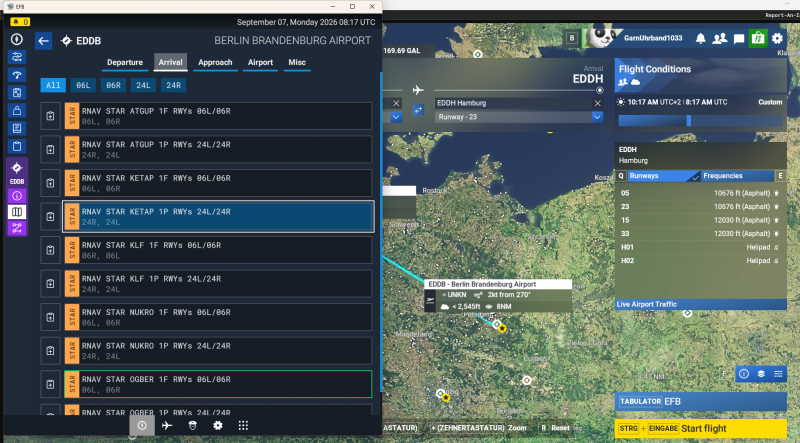Open the clipboard checklist sidebar icon
The image size is (800, 443).
(x=17, y=146)
